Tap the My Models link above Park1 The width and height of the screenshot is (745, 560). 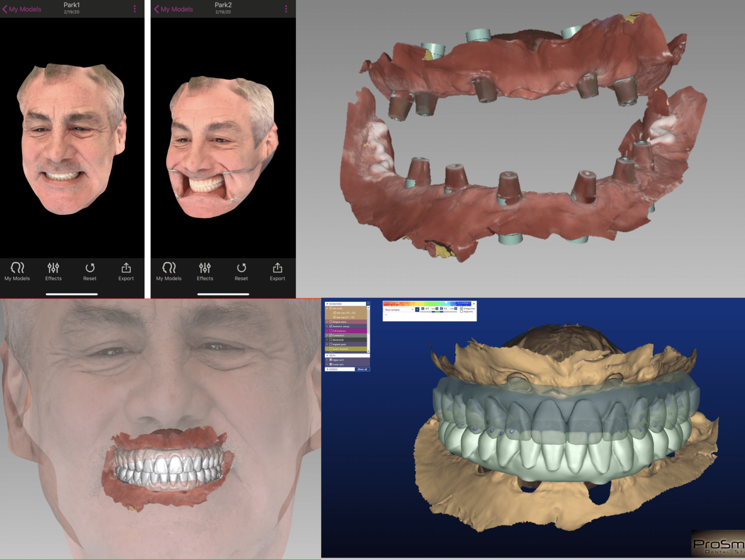[x=22, y=9]
